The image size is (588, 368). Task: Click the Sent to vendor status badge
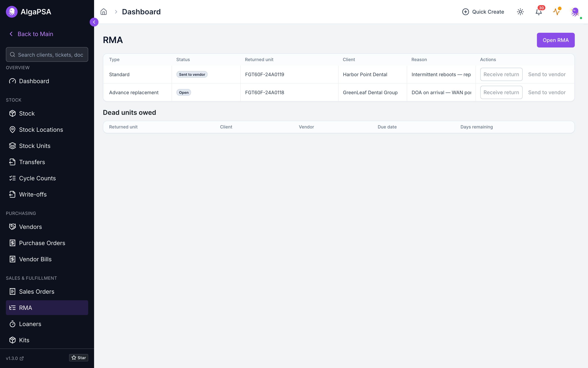pos(192,75)
